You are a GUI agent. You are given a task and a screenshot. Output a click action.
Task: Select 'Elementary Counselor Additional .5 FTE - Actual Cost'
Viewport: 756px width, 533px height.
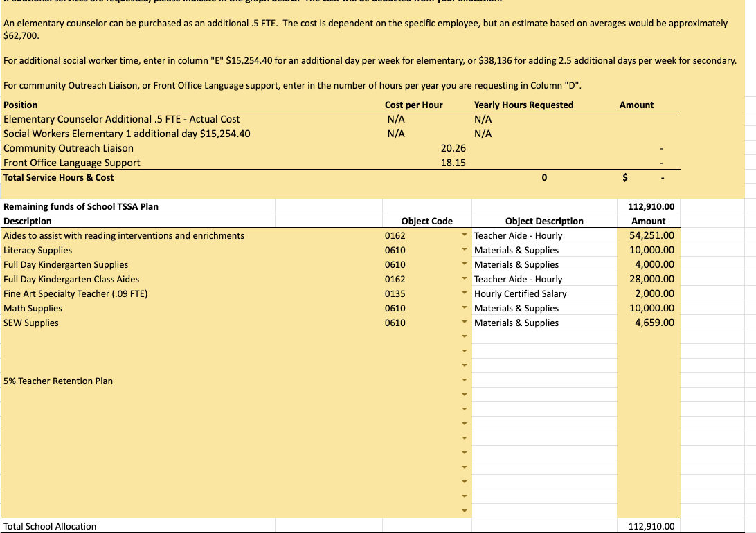tap(191, 119)
